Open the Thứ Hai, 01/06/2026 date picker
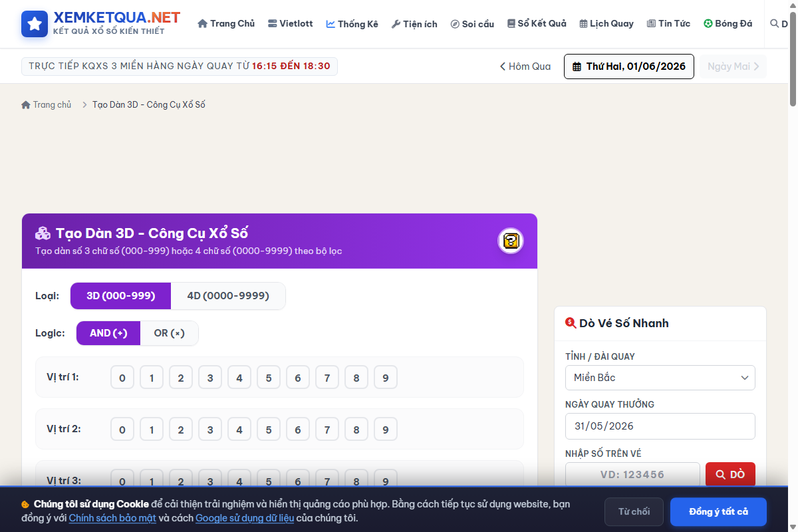 [629, 66]
